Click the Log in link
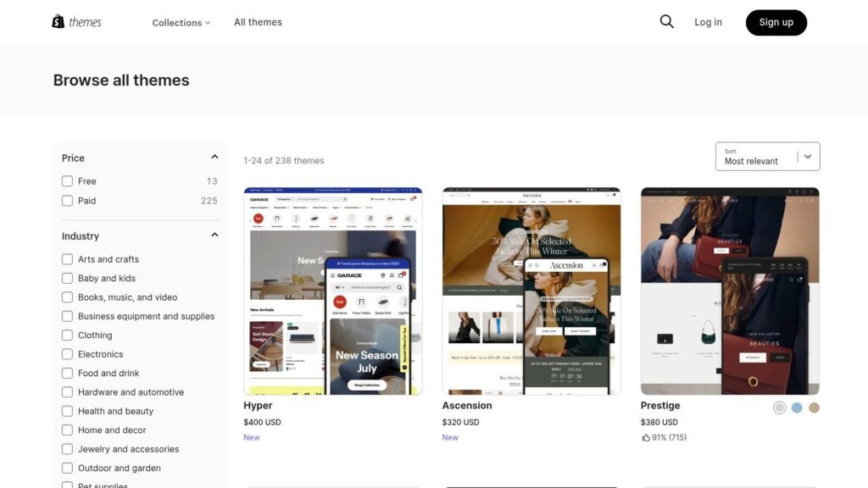Viewport: 868px width, 488px height. tap(708, 22)
